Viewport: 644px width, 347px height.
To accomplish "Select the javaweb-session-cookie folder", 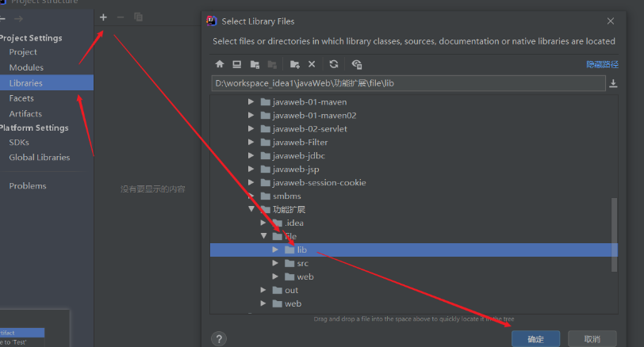I will point(319,182).
